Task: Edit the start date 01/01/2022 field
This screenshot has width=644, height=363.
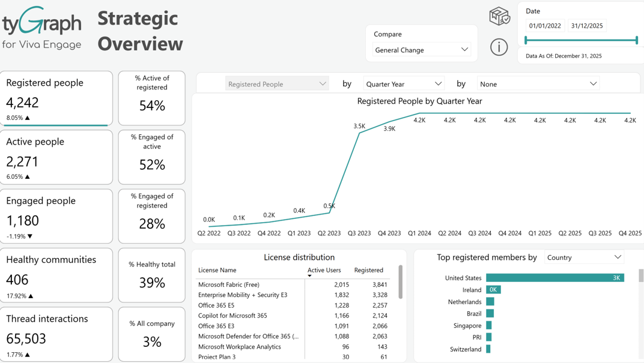Action: point(545,25)
